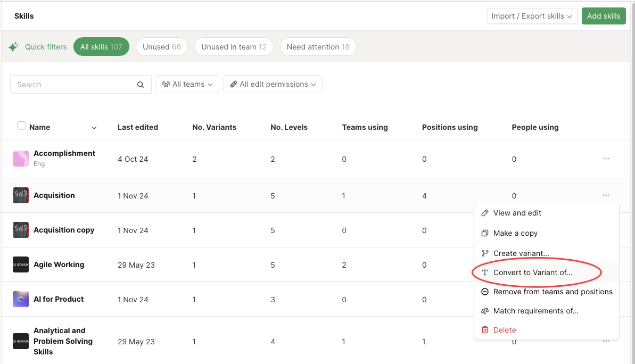Screen dimensions: 635x364
Task: Click the trash icon beside Delete
Action: (485, 330)
